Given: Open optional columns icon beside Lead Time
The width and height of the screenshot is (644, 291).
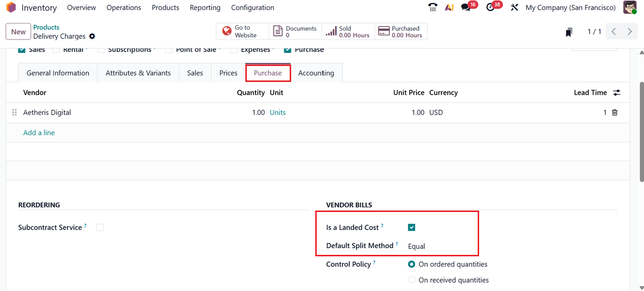Looking at the screenshot, I should [617, 92].
